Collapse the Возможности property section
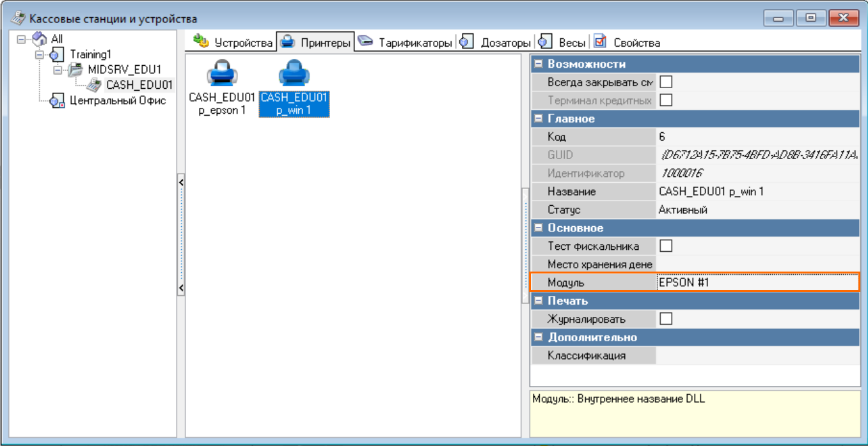The height and width of the screenshot is (446, 868). [x=538, y=64]
